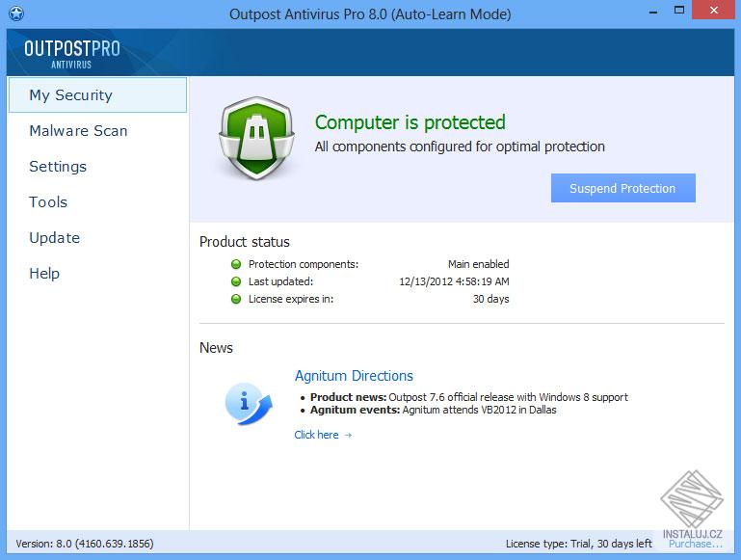This screenshot has width=741, height=560.
Task: Open the Settings section
Action: point(58,167)
